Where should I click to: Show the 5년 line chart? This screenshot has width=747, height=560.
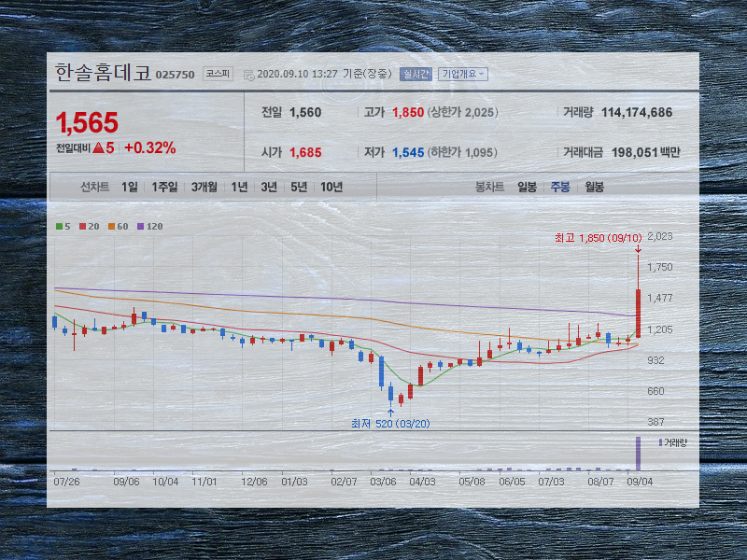point(299,188)
